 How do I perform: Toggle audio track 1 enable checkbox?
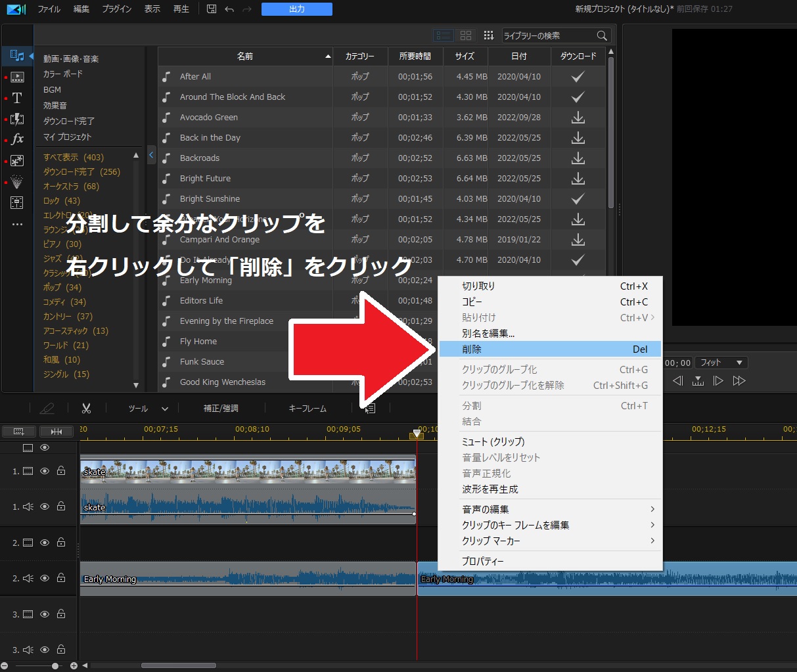coord(45,506)
